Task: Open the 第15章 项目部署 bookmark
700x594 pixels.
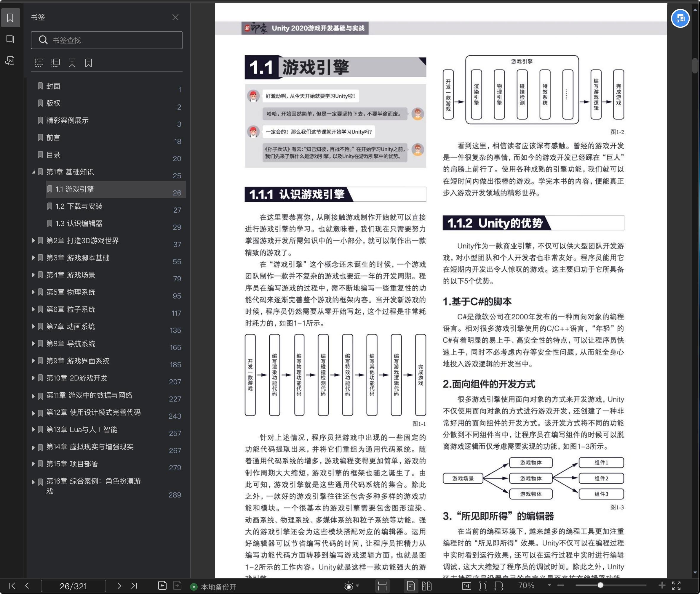Action: coord(72,464)
